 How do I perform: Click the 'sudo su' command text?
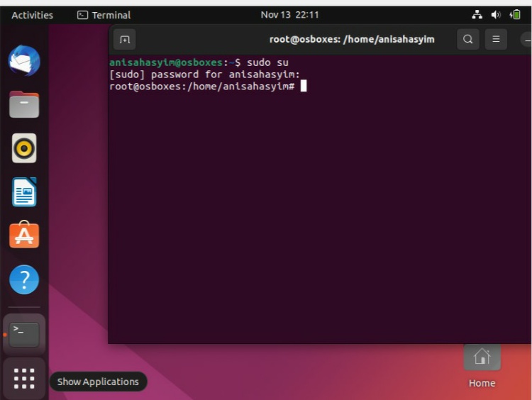(267, 62)
